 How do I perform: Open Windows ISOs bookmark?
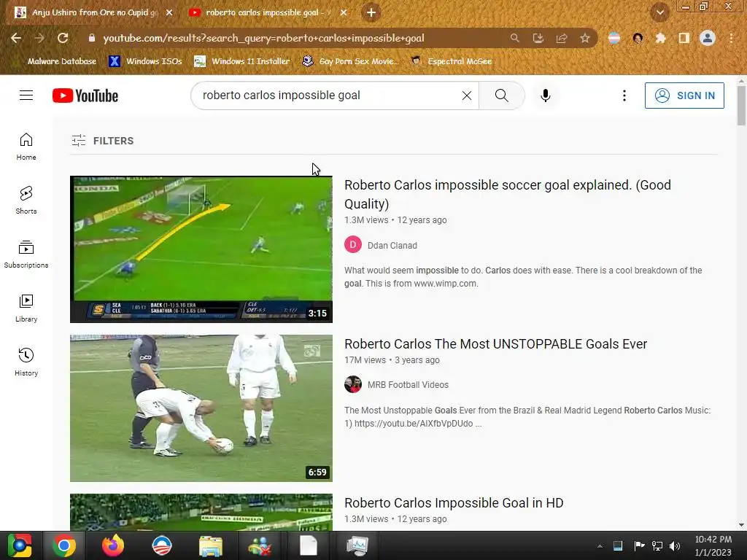tap(145, 61)
